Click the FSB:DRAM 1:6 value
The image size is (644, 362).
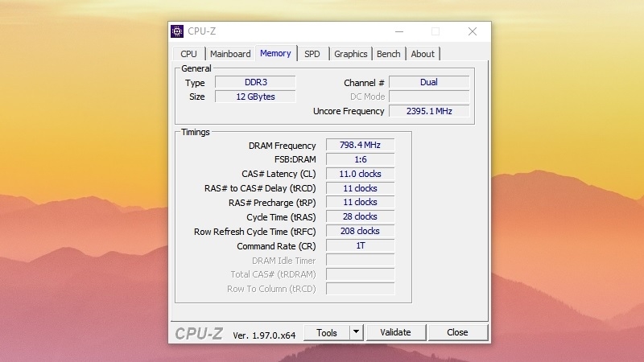(x=360, y=159)
